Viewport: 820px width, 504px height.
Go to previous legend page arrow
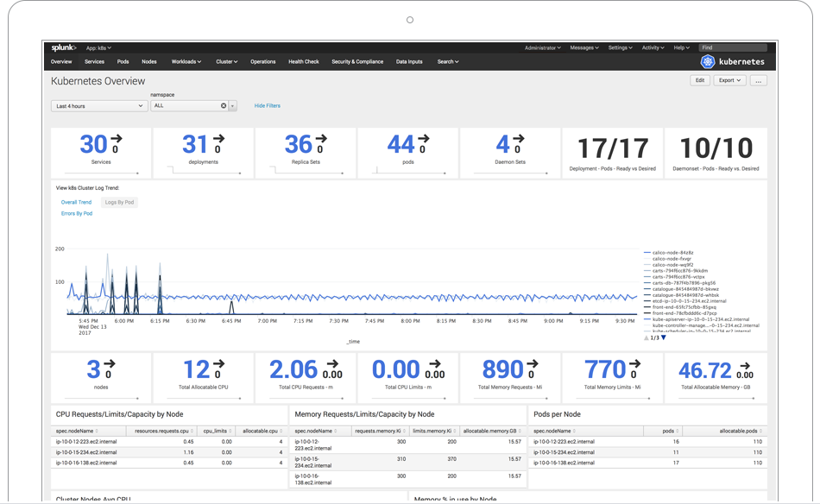(647, 337)
